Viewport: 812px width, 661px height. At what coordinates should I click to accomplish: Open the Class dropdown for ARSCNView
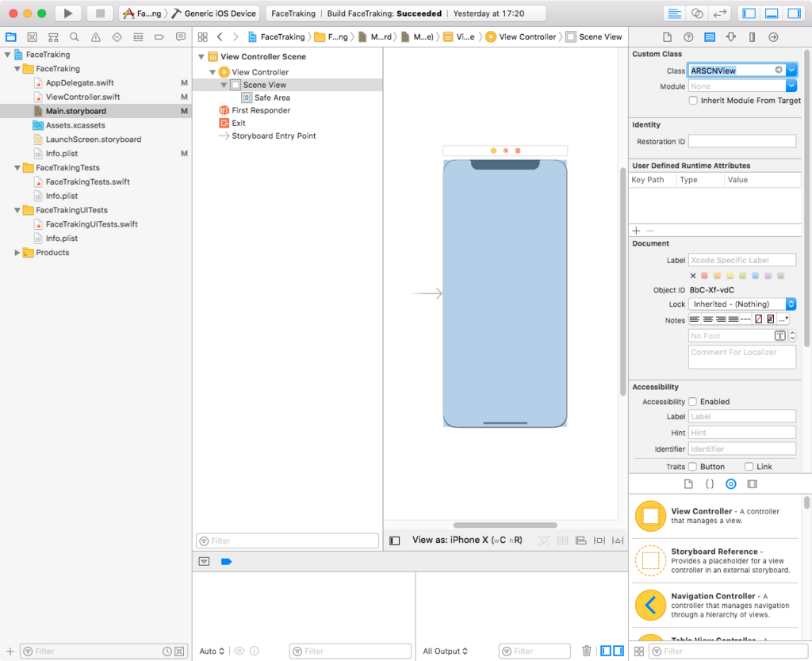(791, 70)
